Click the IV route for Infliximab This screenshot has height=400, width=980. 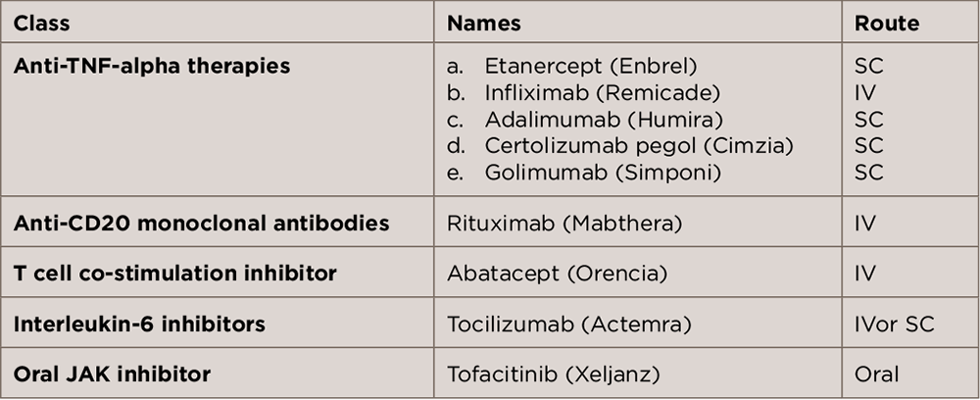coord(865,93)
